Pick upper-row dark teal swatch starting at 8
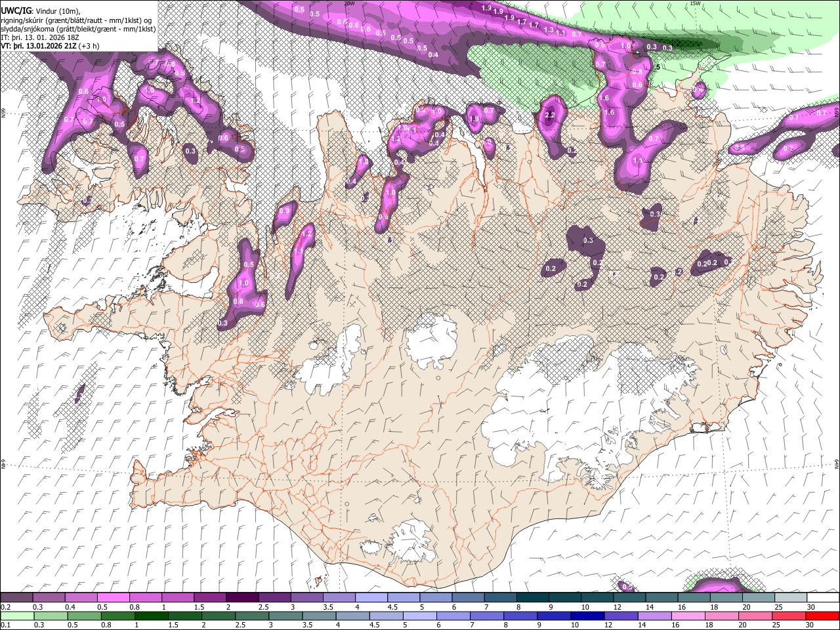This screenshot has width=840, height=630. 533,598
